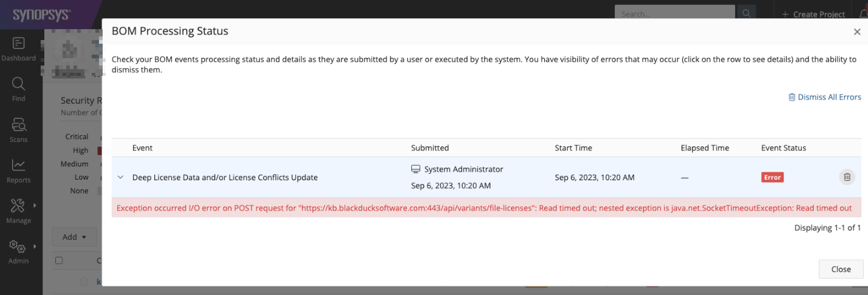Click the Submitted column header

(430, 147)
